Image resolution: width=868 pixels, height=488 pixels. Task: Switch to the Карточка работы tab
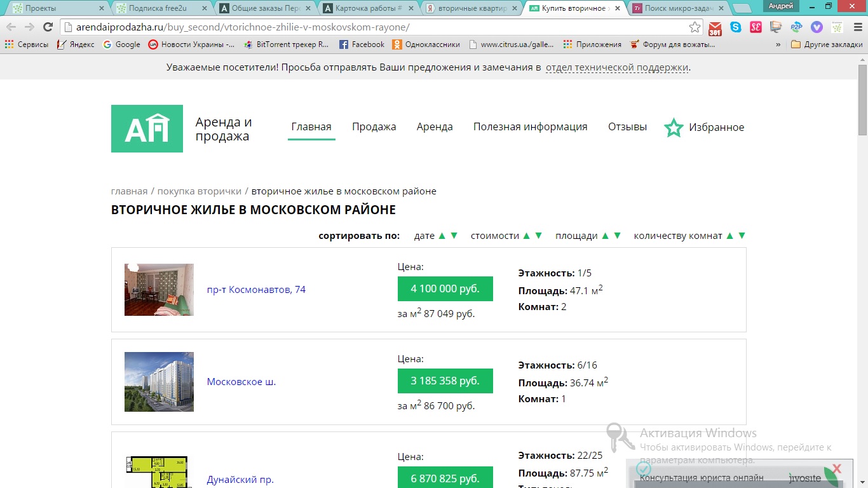pyautogui.click(x=369, y=8)
